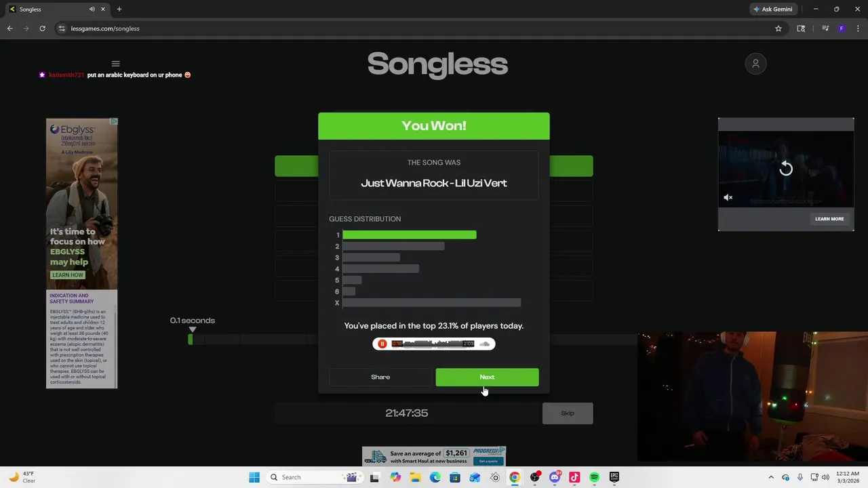
Task: Open clock and date flyout
Action: [x=848, y=477]
